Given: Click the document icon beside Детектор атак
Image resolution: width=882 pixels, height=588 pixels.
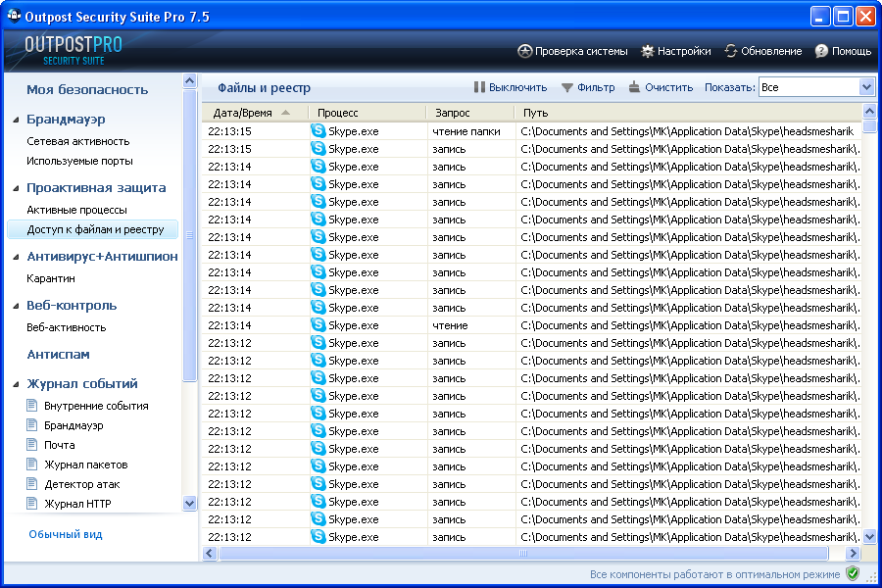Looking at the screenshot, I should click(32, 484).
